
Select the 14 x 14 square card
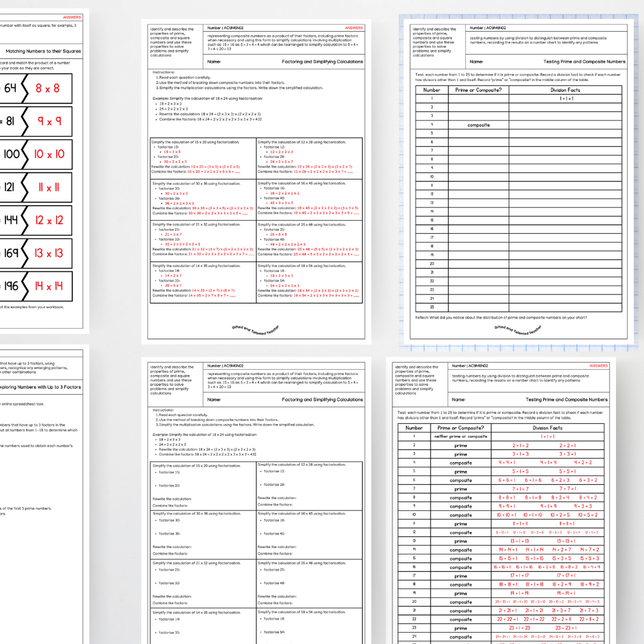[x=48, y=286]
